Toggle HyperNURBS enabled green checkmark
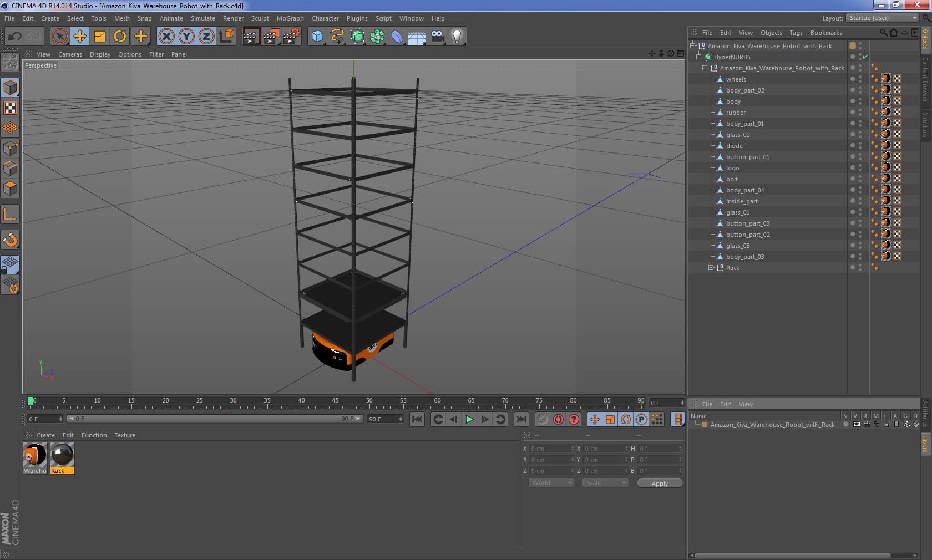This screenshot has height=560, width=932. 865,57
